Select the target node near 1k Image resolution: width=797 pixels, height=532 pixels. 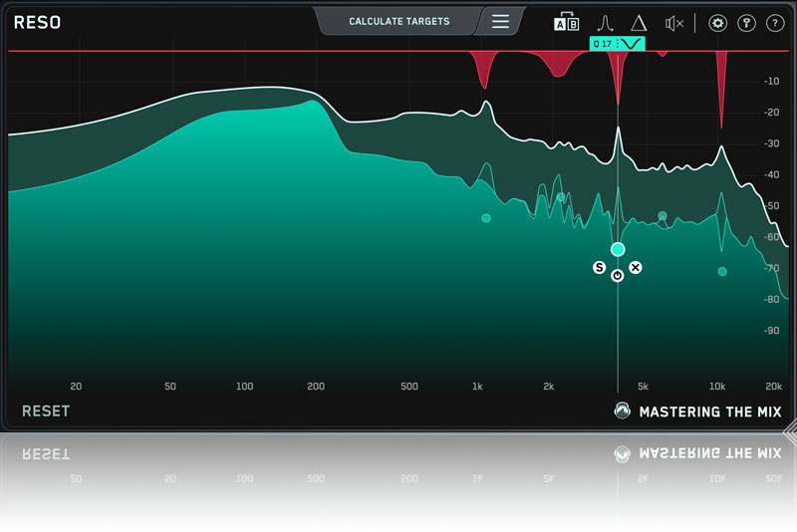point(486,217)
